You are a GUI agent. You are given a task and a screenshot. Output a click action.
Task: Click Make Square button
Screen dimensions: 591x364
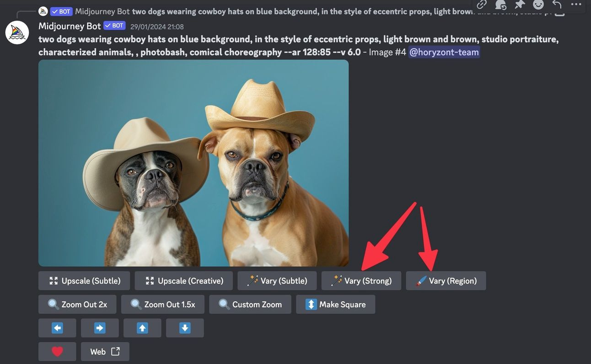click(336, 305)
